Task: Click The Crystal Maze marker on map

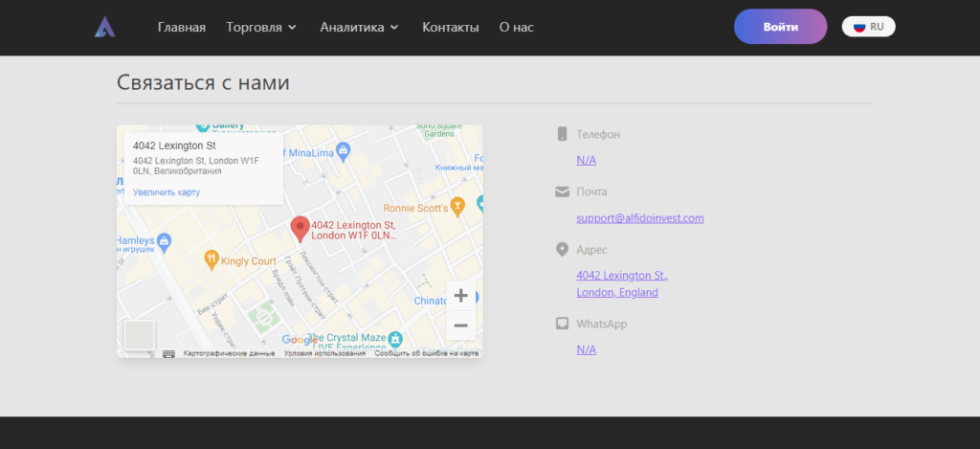Action: pyautogui.click(x=395, y=340)
